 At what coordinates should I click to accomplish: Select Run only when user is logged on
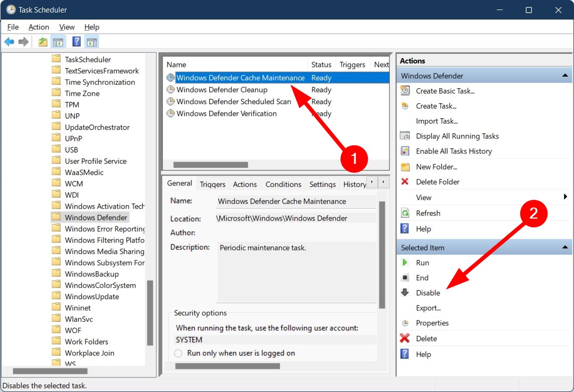click(x=178, y=353)
